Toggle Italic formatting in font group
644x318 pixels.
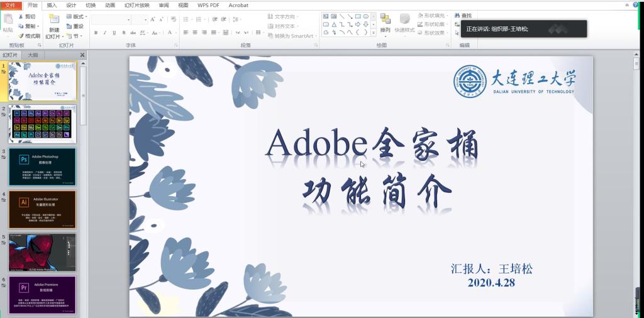(105, 33)
